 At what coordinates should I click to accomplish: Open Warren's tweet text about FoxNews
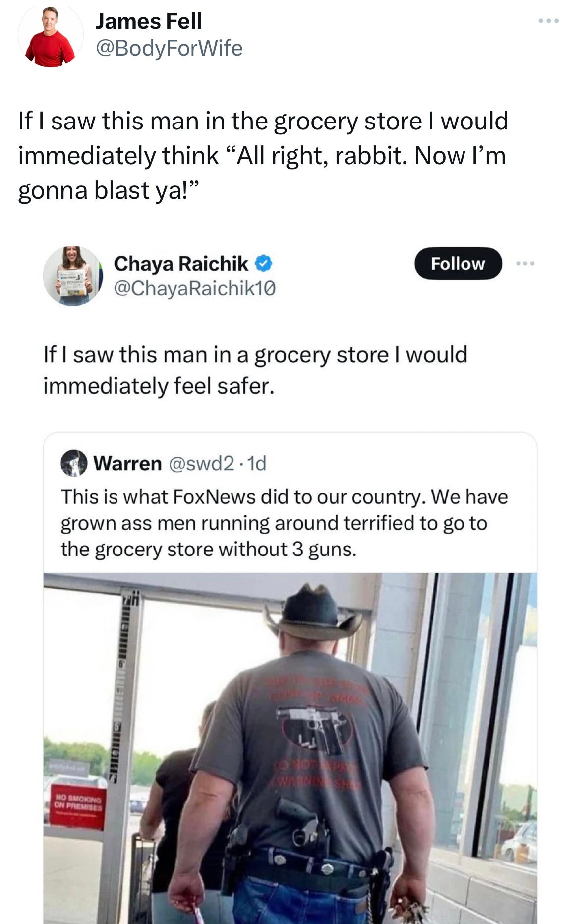click(x=284, y=523)
